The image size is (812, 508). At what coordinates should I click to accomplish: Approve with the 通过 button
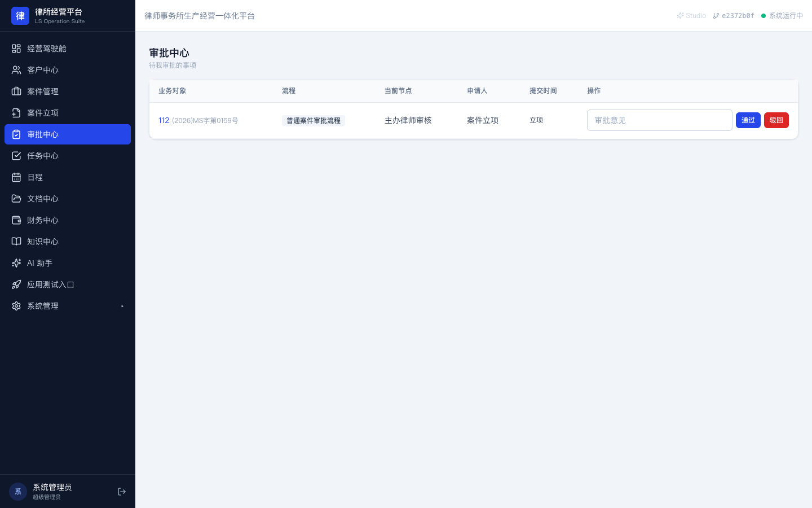pos(748,120)
